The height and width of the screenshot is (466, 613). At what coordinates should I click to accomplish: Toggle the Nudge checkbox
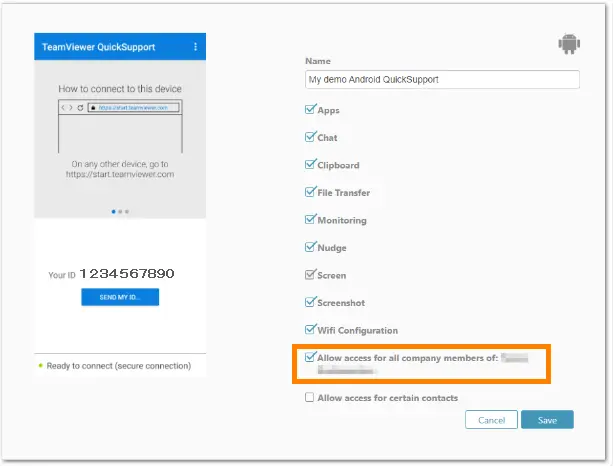310,247
